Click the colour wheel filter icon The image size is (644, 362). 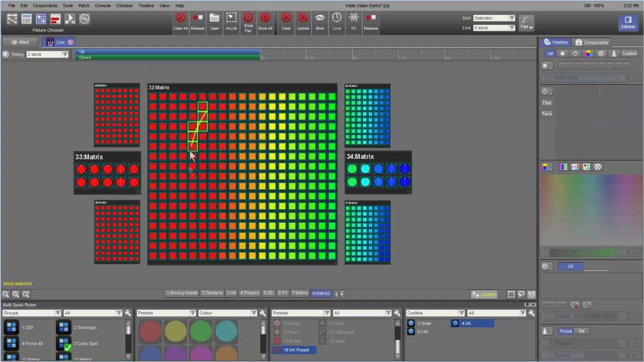(x=588, y=53)
